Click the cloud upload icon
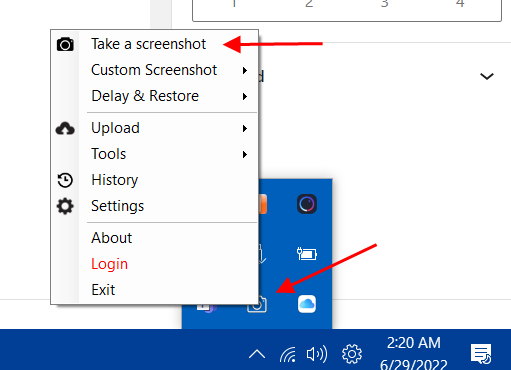 [x=65, y=129]
